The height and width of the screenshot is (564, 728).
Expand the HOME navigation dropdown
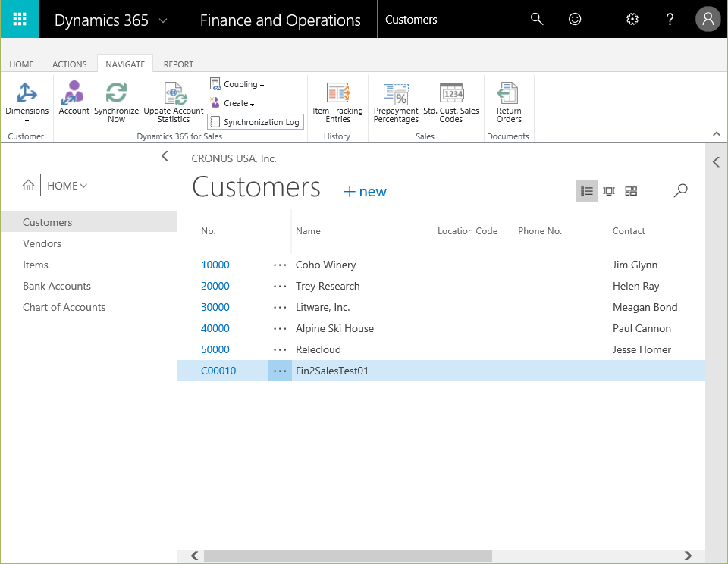pos(67,186)
